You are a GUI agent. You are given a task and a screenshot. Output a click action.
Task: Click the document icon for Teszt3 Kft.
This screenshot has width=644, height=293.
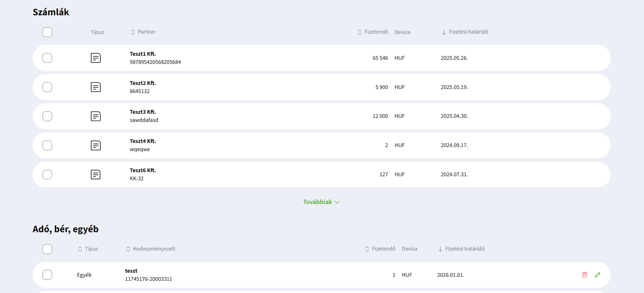96,116
